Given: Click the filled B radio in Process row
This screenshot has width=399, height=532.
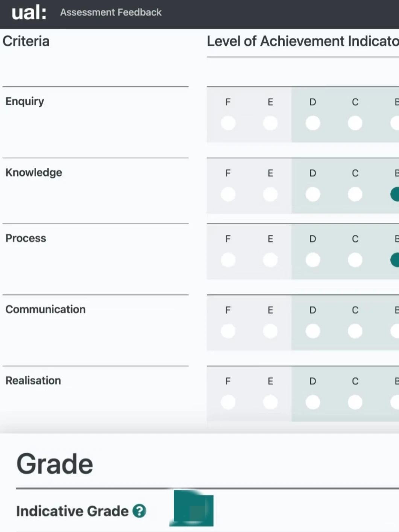Looking at the screenshot, I should (395, 260).
